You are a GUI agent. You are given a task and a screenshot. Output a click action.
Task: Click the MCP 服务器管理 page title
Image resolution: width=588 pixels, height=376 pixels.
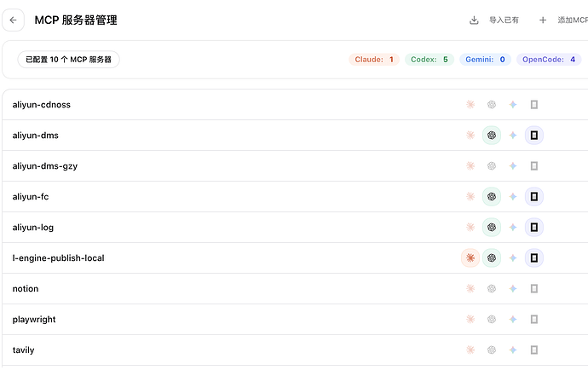tap(76, 20)
